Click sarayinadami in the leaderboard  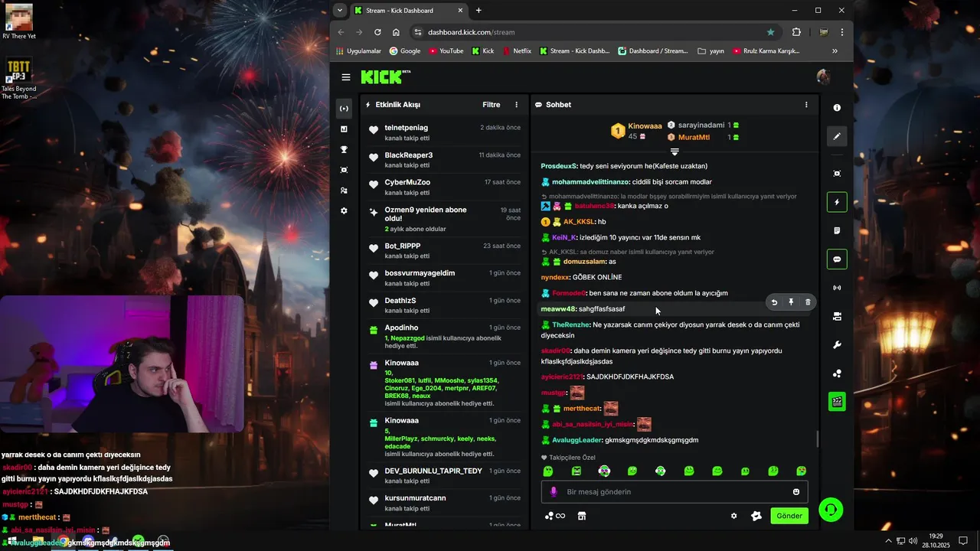point(701,125)
